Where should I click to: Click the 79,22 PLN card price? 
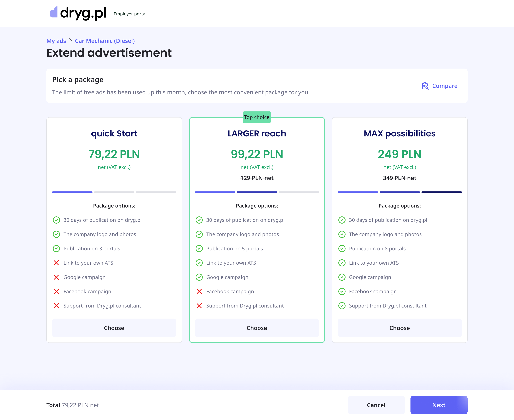pyautogui.click(x=114, y=154)
